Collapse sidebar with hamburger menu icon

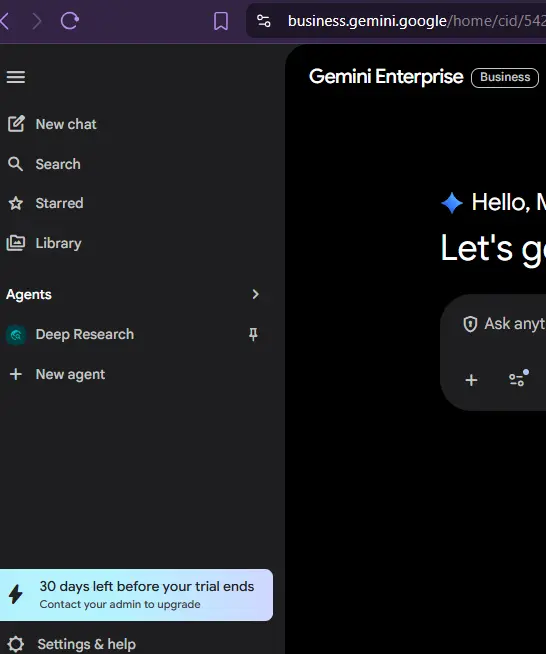[16, 77]
